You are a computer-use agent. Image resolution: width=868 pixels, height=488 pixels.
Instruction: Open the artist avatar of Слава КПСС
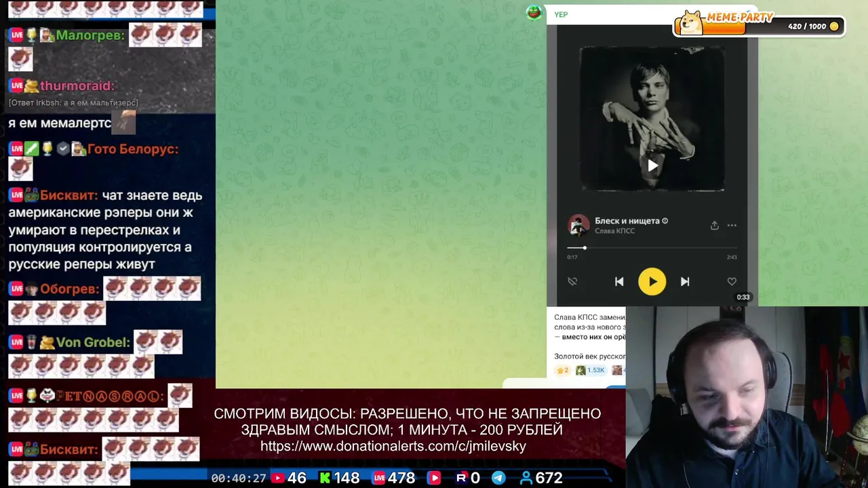coord(578,225)
